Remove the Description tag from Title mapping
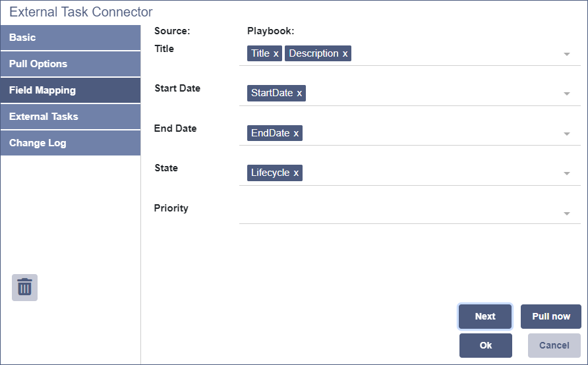The height and width of the screenshot is (365, 588). (x=345, y=53)
